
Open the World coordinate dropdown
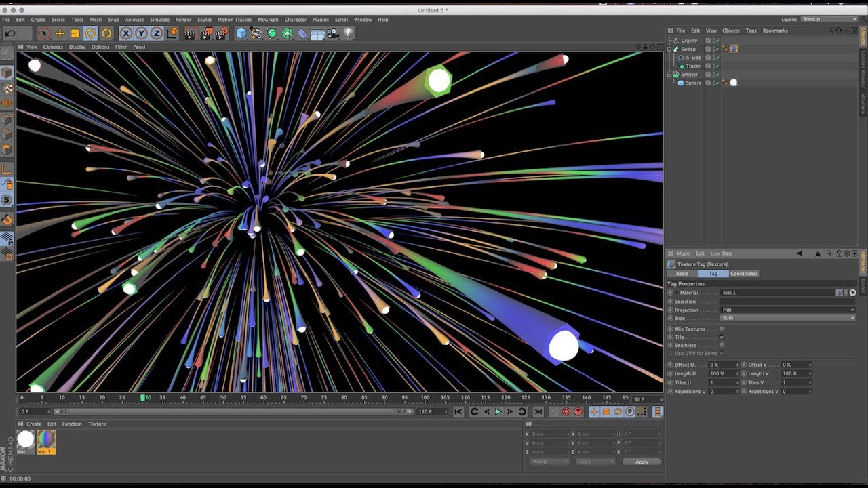click(549, 462)
